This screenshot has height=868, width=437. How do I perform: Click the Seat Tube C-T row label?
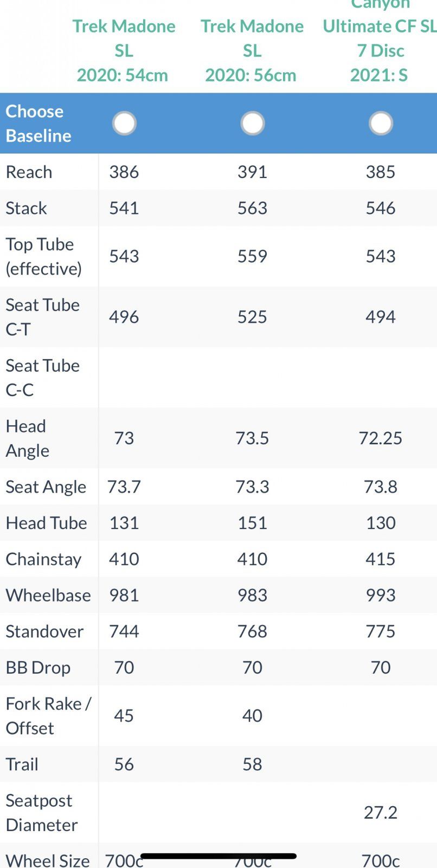(x=42, y=317)
